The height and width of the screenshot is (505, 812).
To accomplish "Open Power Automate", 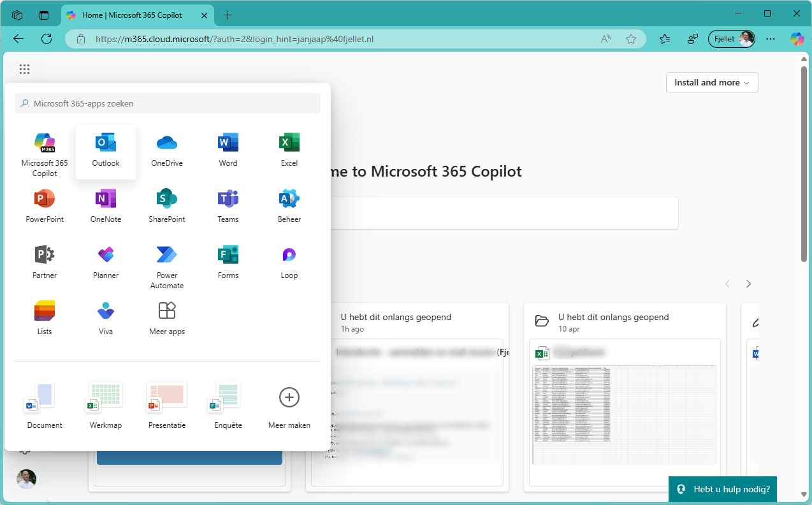I will click(x=167, y=267).
